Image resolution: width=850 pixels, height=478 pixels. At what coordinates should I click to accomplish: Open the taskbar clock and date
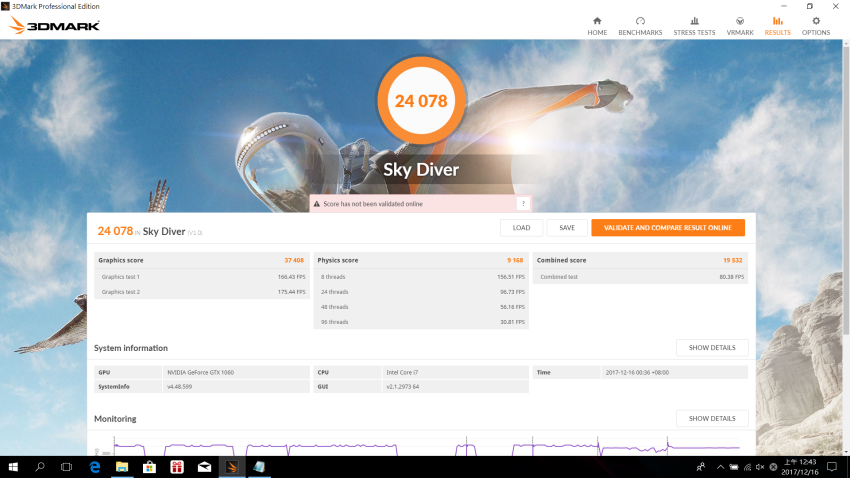(800, 467)
